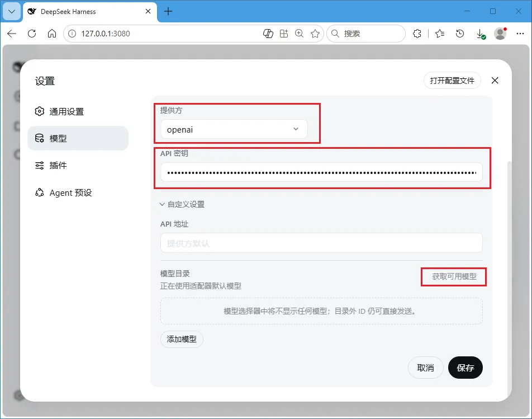Open the downloads icon
532x419 pixels.
[x=481, y=34]
